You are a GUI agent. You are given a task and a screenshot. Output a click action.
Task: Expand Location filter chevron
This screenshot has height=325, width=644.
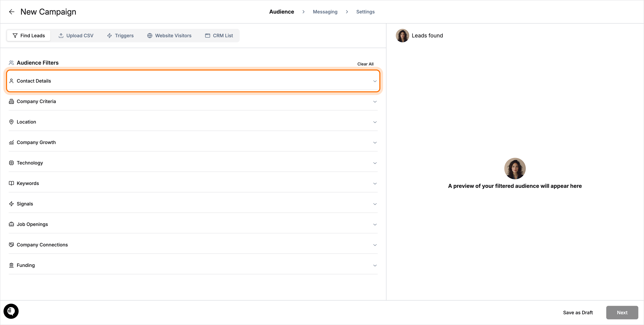click(375, 122)
